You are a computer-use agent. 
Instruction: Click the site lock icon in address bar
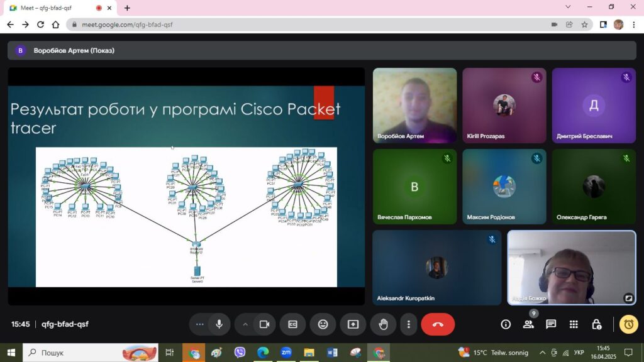click(74, 25)
